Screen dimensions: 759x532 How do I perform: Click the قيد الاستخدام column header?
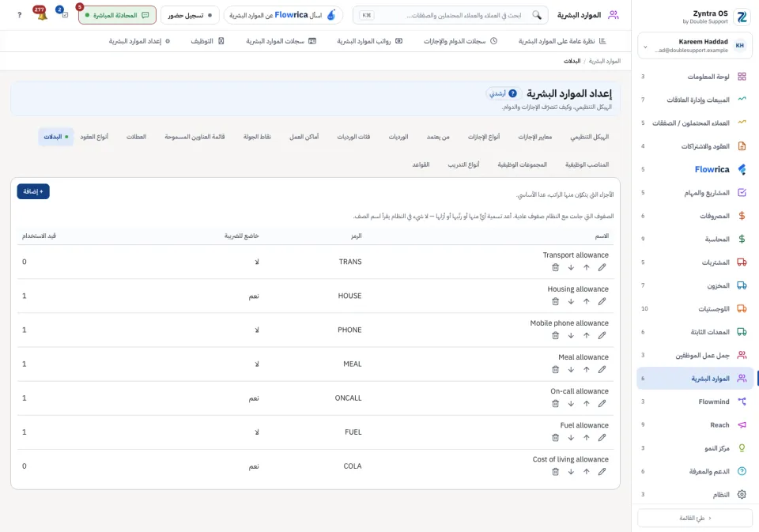coord(39,236)
